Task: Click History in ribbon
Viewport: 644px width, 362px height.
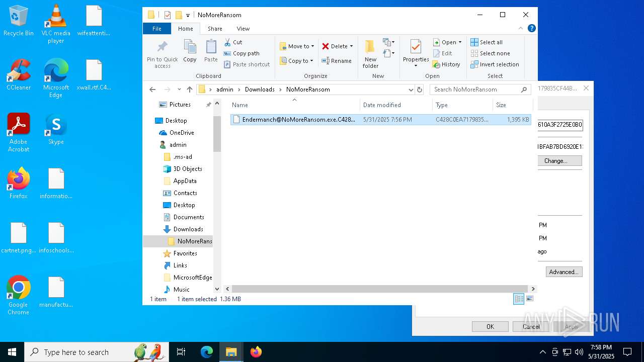Action: tap(446, 64)
